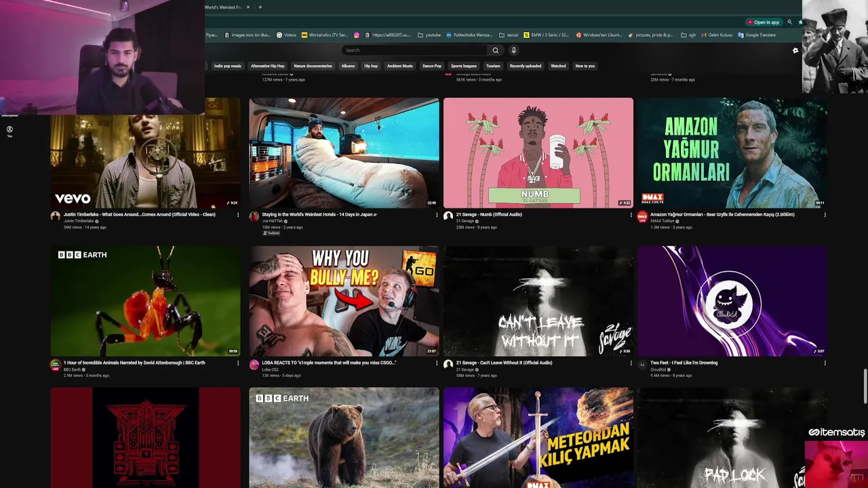Open the Politechnika Warszawska bookmark

point(470,35)
